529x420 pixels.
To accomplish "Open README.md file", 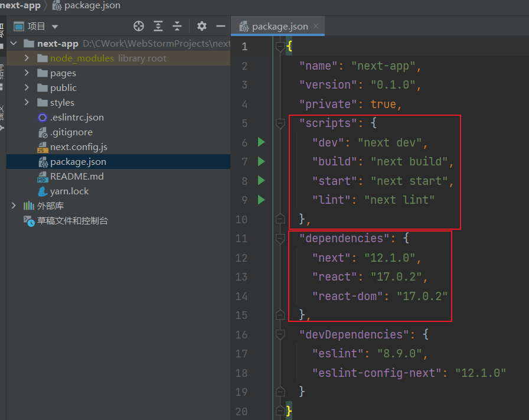I will [x=77, y=177].
